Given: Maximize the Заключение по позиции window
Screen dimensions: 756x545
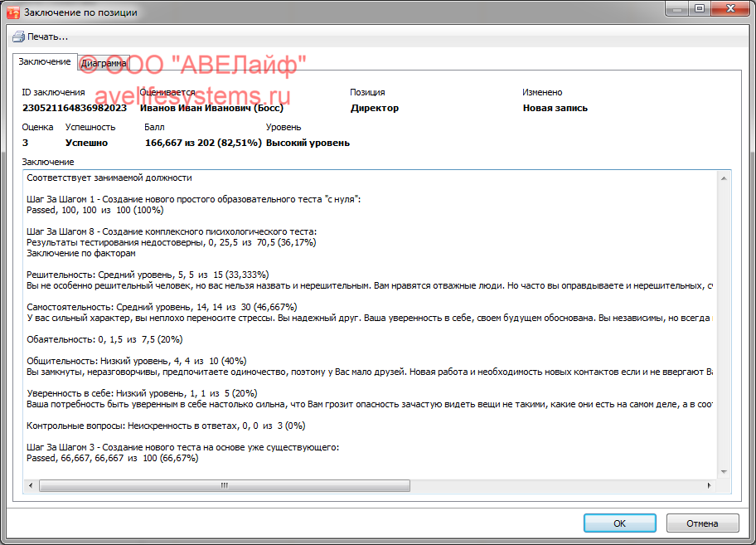Looking at the screenshot, I should (699, 8).
